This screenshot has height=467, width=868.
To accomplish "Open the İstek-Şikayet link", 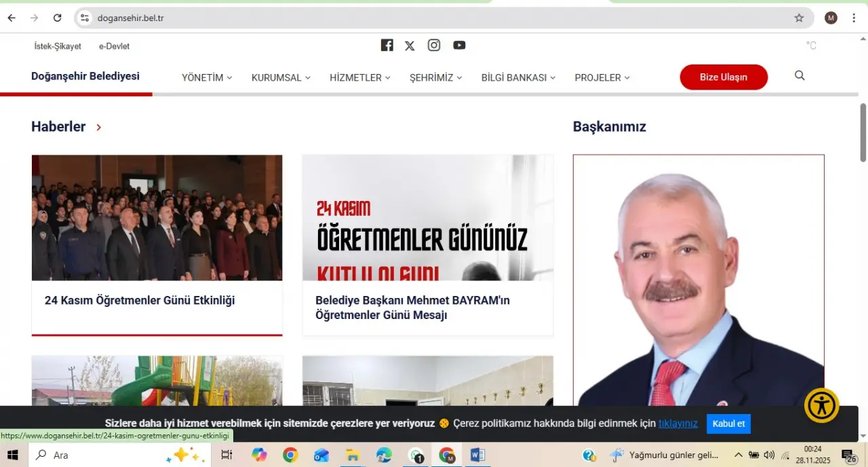I will (x=58, y=46).
